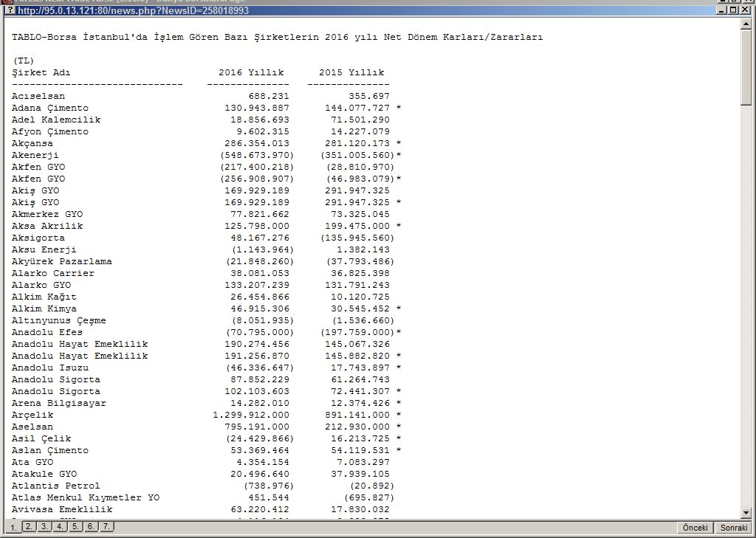Viewport: 756px width, 538px height.
Task: Click Akenerji 2016 loss (548.673.970)
Action: click(257, 155)
